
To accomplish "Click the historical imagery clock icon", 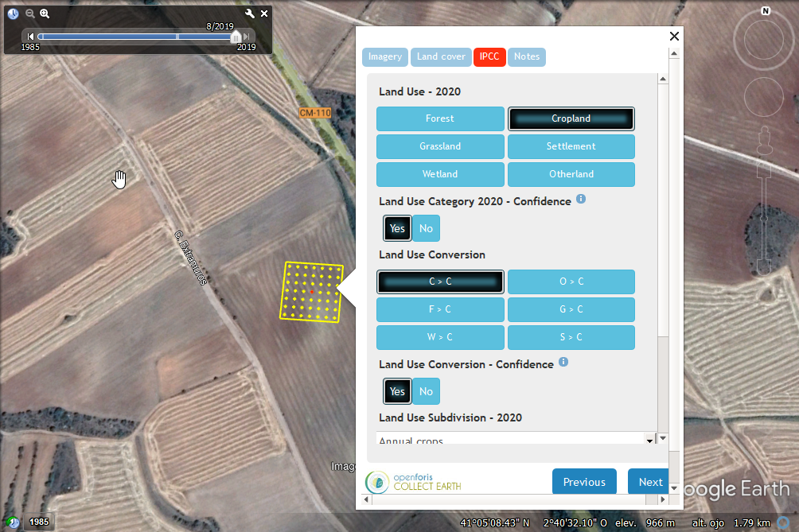I will pyautogui.click(x=13, y=14).
